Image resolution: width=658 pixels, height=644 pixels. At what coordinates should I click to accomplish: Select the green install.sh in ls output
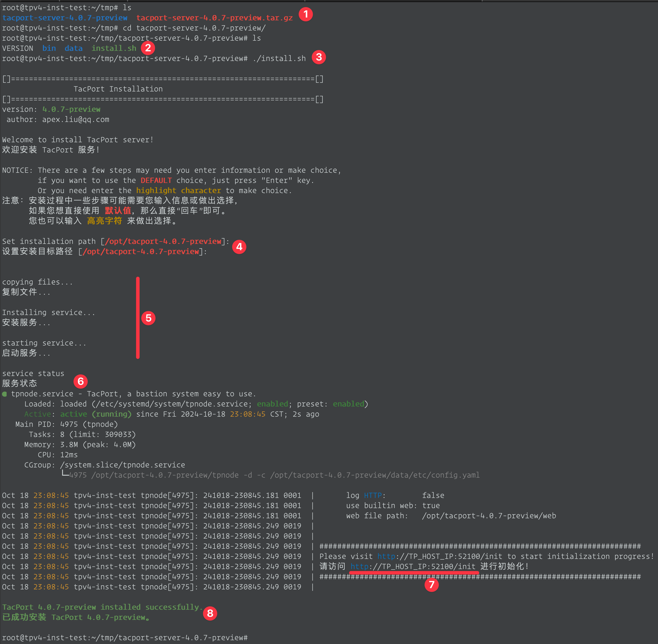pos(114,48)
